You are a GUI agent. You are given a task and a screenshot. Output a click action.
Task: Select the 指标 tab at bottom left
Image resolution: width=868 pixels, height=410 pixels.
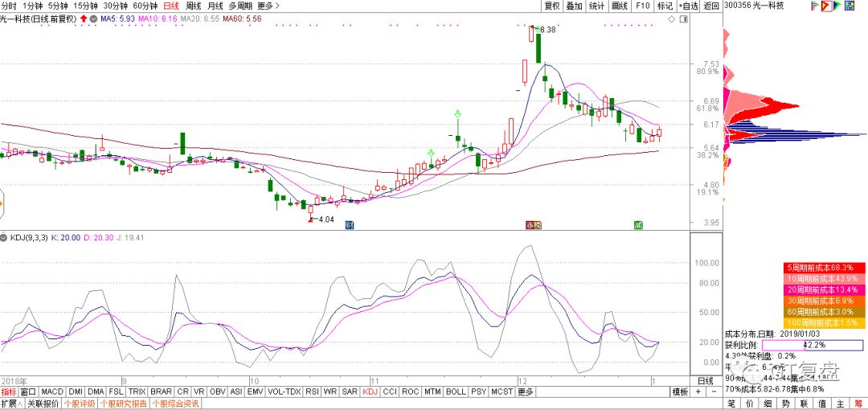(9, 392)
